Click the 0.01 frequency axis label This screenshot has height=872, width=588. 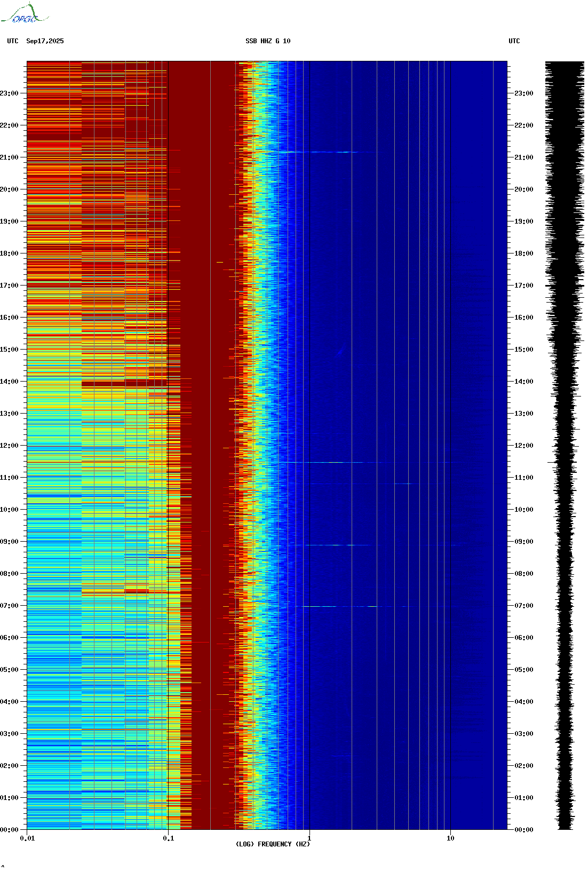(x=27, y=838)
